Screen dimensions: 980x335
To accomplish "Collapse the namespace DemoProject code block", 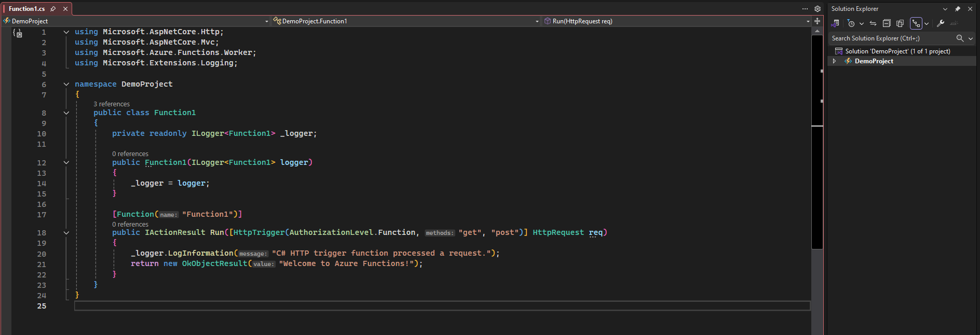I will [66, 84].
